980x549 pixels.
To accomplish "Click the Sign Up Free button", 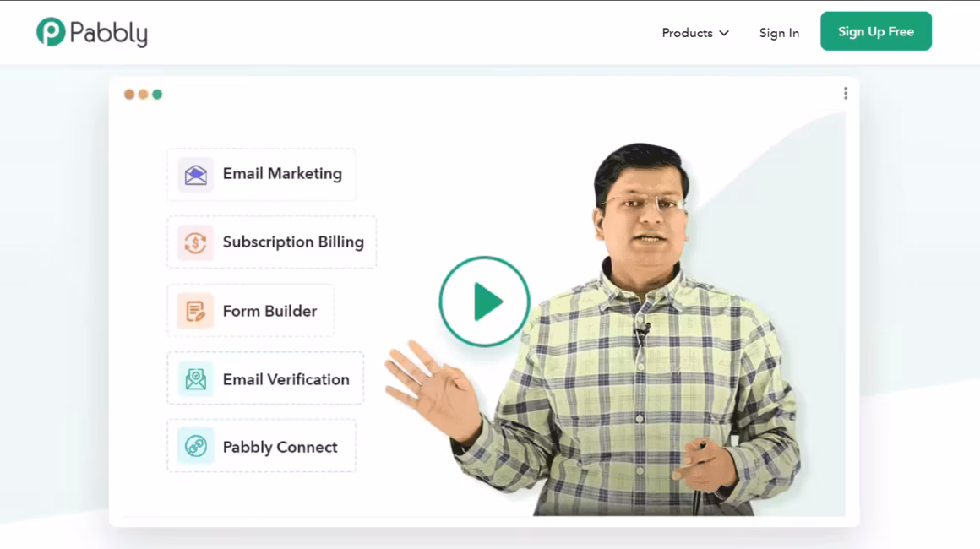I will tap(875, 30).
